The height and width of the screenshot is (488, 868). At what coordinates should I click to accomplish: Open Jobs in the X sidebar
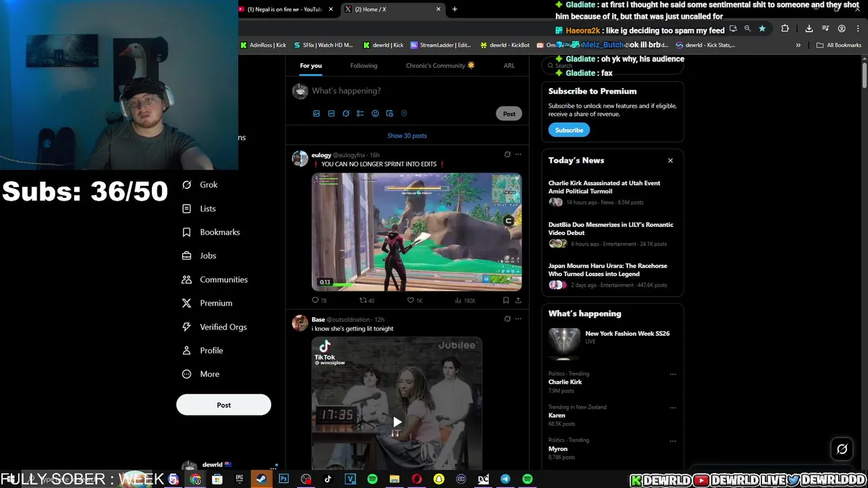tap(199, 256)
